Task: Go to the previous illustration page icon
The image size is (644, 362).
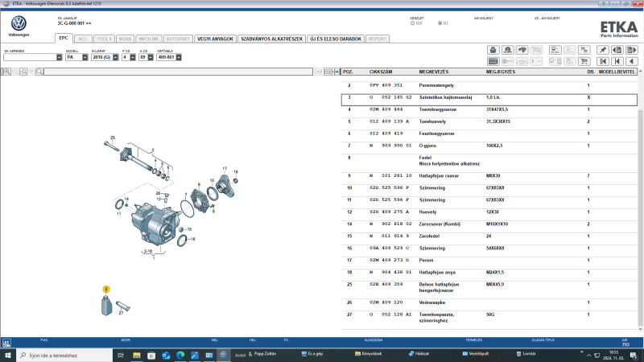Action: pyautogui.click(x=617, y=50)
